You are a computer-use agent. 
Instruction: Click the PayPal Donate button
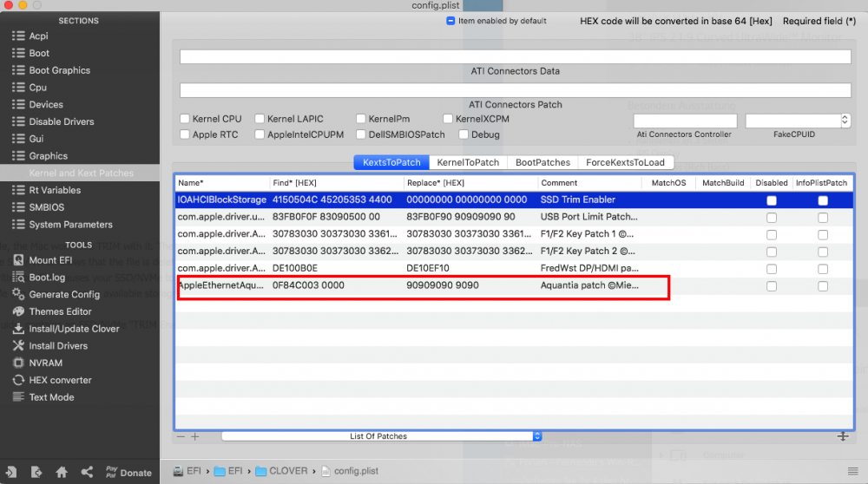(x=128, y=472)
